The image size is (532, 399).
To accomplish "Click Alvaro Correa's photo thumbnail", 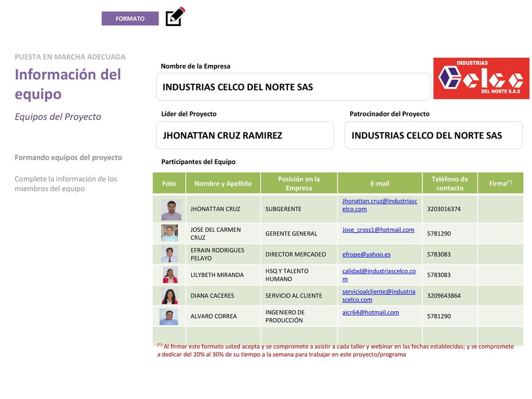I will coord(169,316).
